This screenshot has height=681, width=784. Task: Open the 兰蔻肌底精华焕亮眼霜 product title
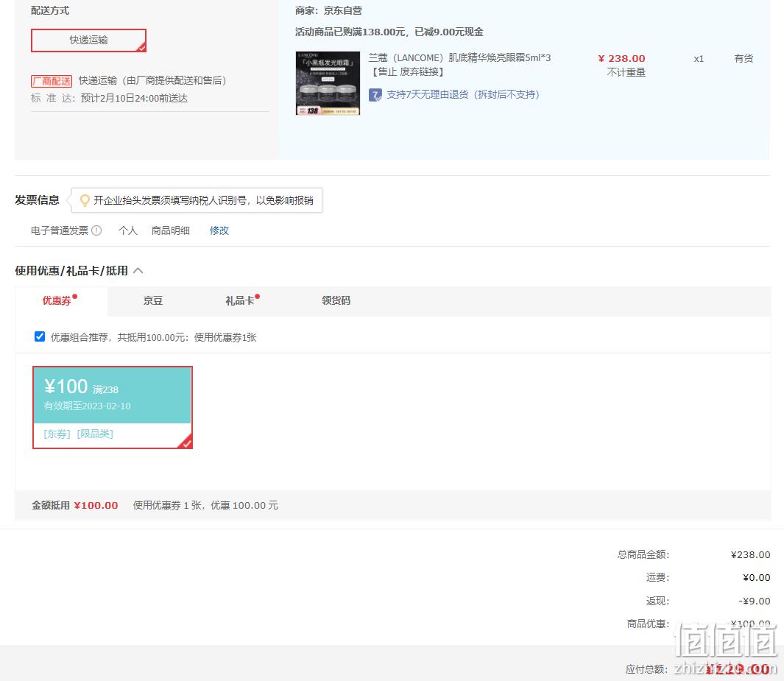(459, 65)
